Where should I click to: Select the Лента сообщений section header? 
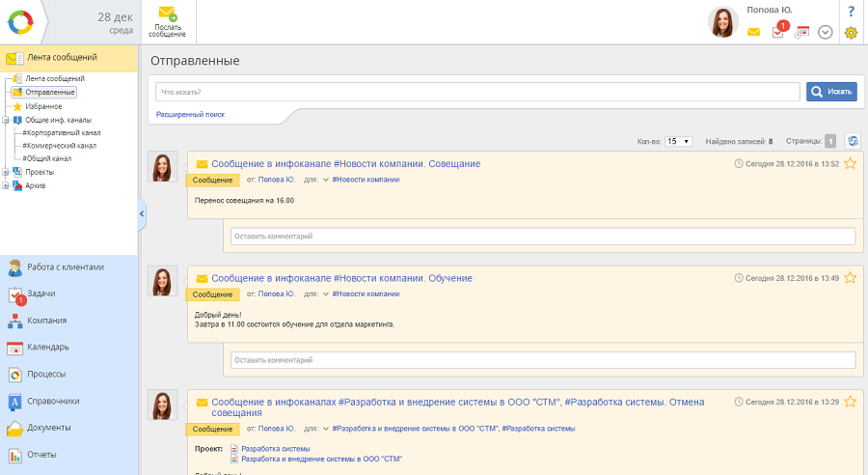tap(68, 58)
